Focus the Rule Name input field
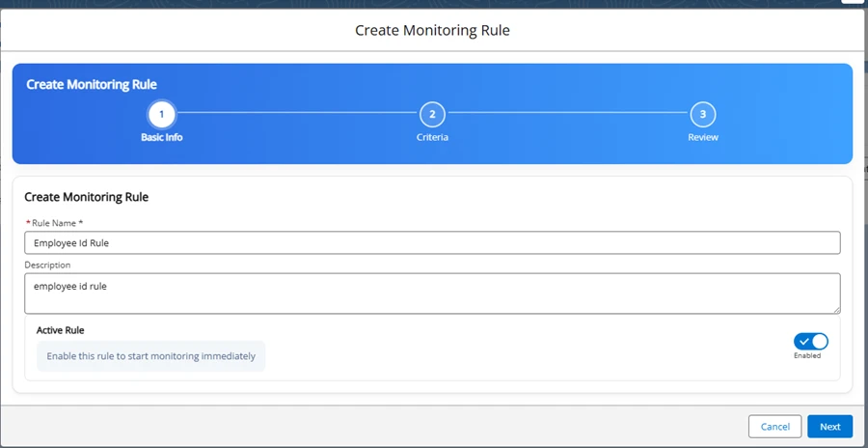868x448 pixels. (x=432, y=243)
